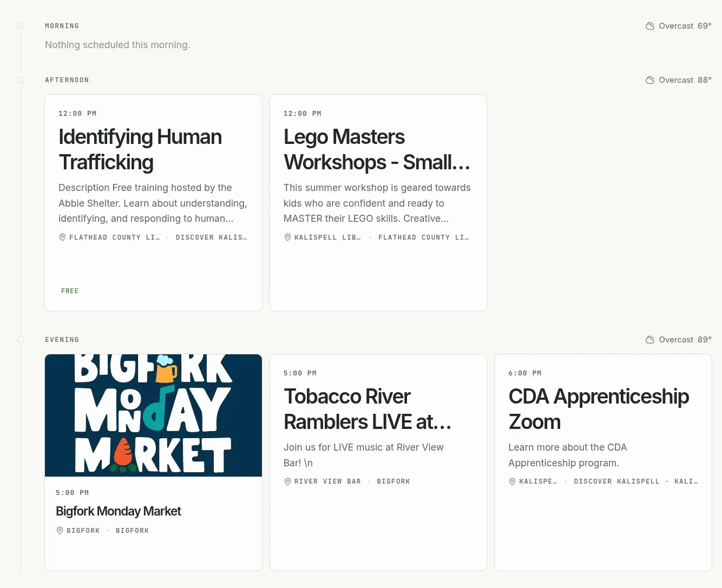Click the evening Overcast 89° cloud icon
This screenshot has width=722, height=588.
(x=649, y=340)
